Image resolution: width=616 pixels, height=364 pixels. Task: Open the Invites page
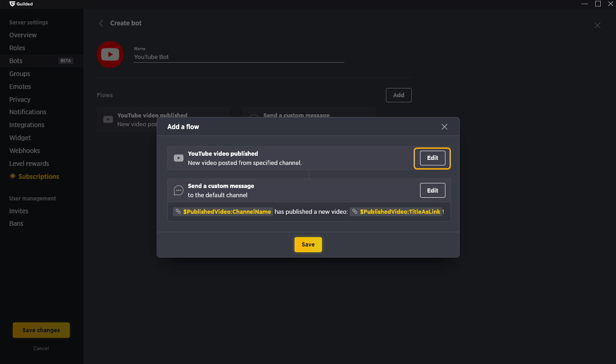(x=19, y=211)
